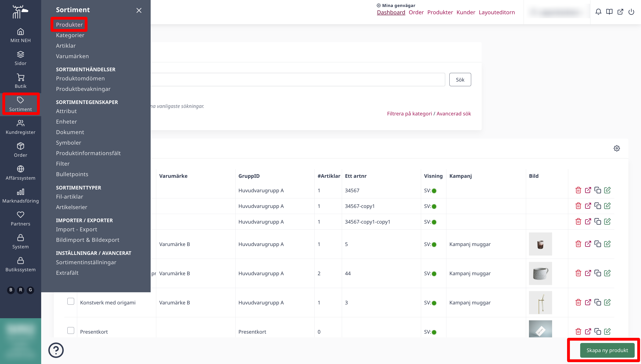Screen dimensions: 641x364
Task: Open Enheter menu entry
Action: coord(66,122)
